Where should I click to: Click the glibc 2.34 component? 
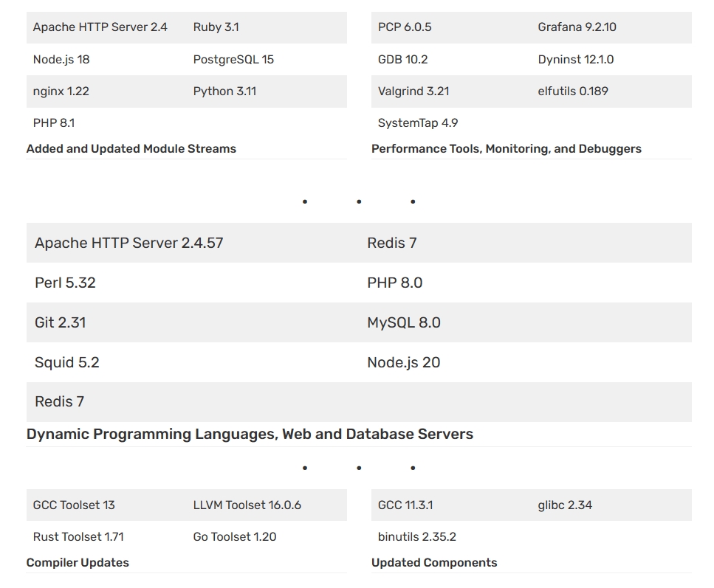(x=565, y=505)
